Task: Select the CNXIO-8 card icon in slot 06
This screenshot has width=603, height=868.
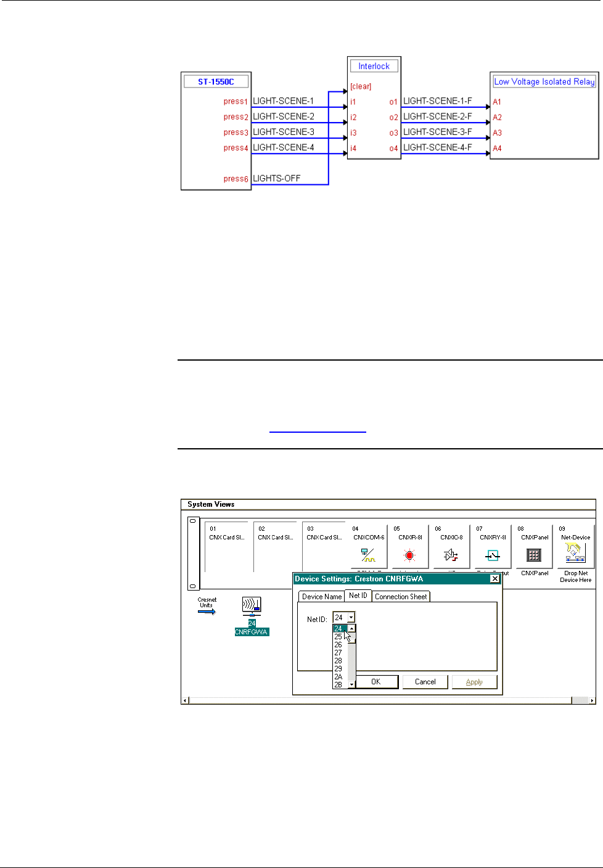Action: 451,555
